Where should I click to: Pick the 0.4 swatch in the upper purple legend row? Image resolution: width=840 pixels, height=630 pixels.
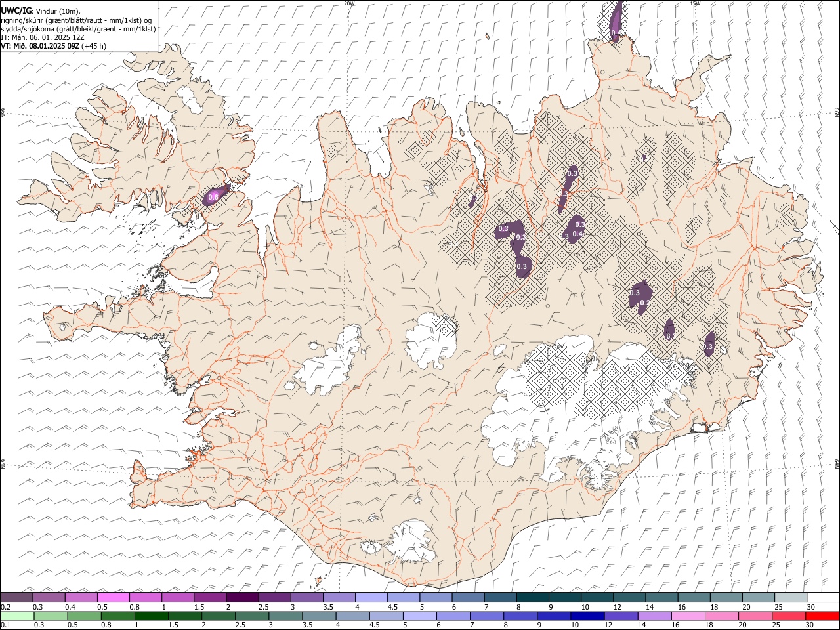click(81, 597)
